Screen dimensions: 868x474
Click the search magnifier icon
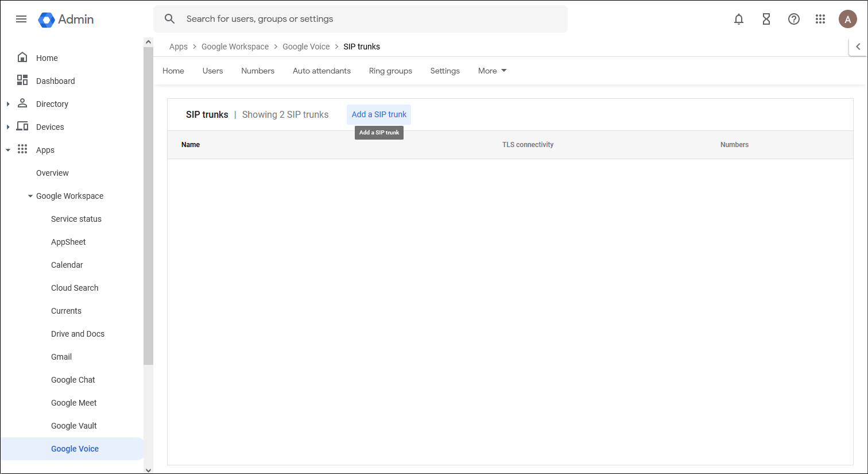(169, 19)
